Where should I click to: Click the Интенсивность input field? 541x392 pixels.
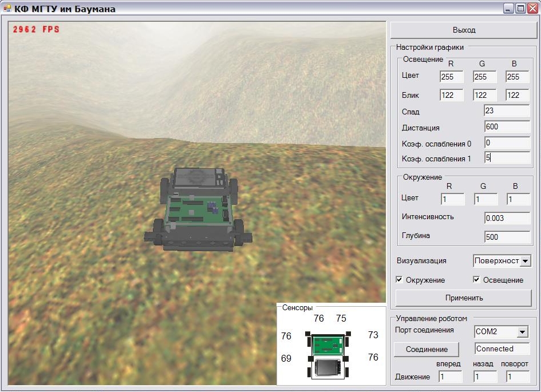[x=507, y=218]
